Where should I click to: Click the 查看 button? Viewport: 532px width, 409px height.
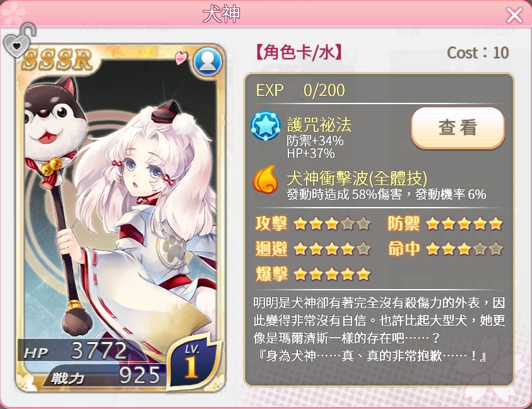458,127
